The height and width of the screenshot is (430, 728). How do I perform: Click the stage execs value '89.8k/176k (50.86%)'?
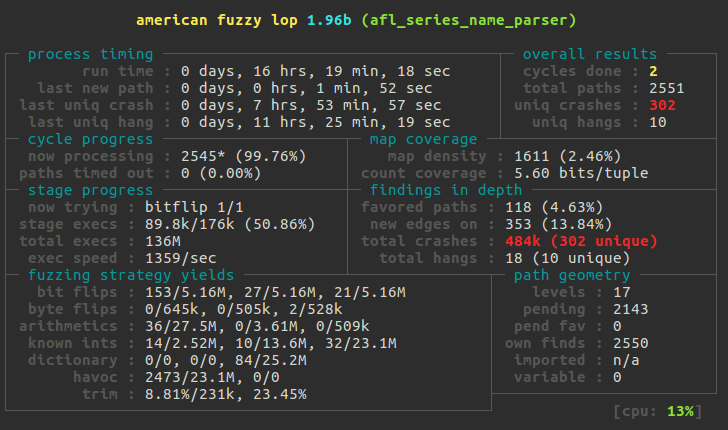coord(230,224)
